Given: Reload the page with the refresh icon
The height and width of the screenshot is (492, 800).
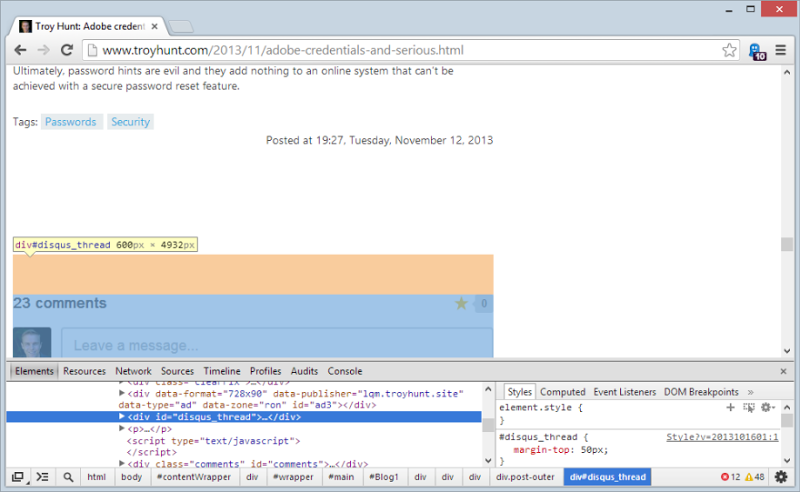Looking at the screenshot, I should coord(66,50).
